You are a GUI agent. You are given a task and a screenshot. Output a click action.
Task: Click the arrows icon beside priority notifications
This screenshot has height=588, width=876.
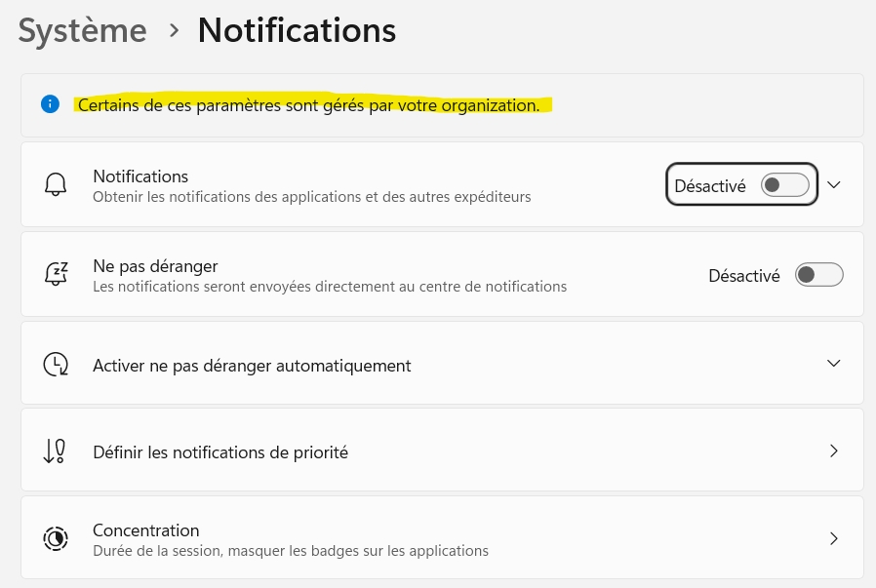pos(56,451)
